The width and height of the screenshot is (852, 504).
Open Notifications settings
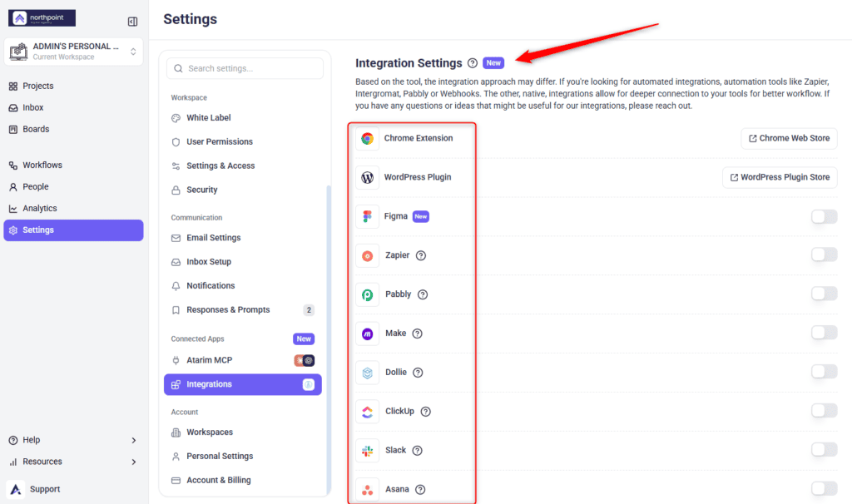pyautogui.click(x=243, y=285)
